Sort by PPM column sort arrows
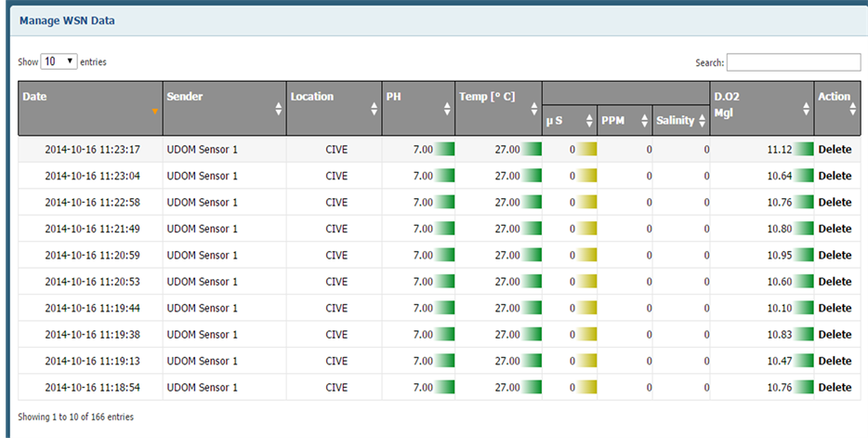 point(644,120)
